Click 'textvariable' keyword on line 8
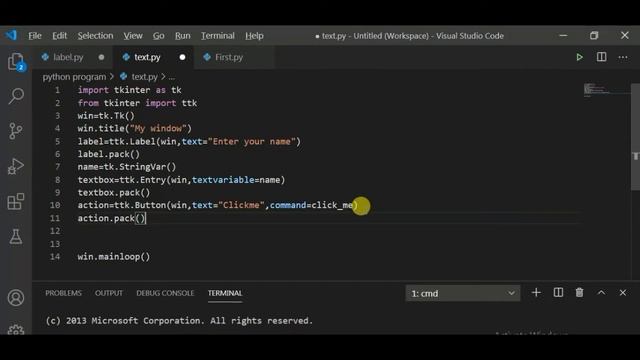 pos(222,180)
